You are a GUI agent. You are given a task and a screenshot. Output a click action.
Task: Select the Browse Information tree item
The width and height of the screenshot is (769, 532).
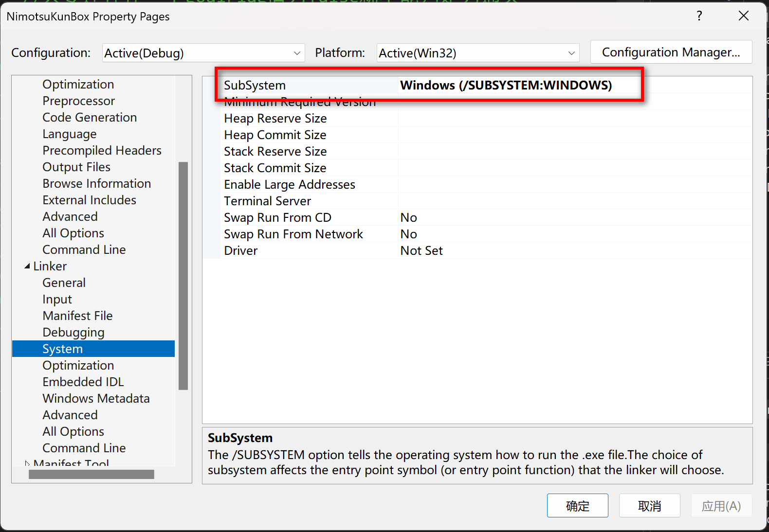(96, 183)
